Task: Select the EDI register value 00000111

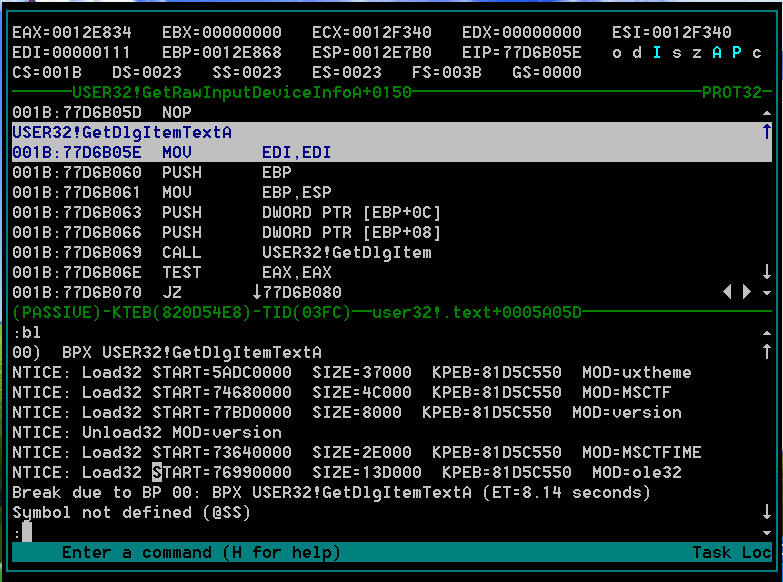Action: (92, 52)
